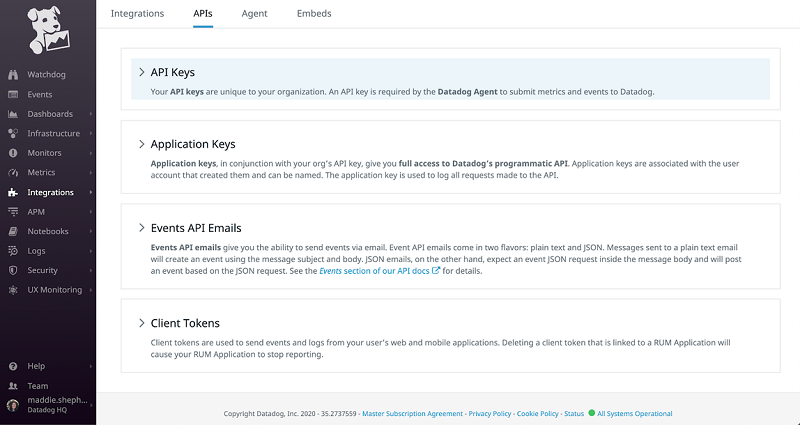Click the Notebooks book icon
The image size is (800, 425).
[x=13, y=231]
